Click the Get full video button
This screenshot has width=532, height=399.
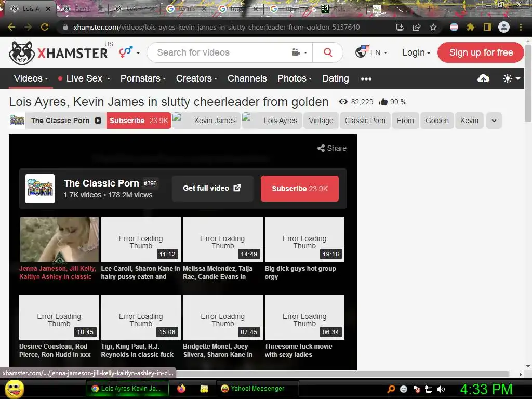[212, 188]
